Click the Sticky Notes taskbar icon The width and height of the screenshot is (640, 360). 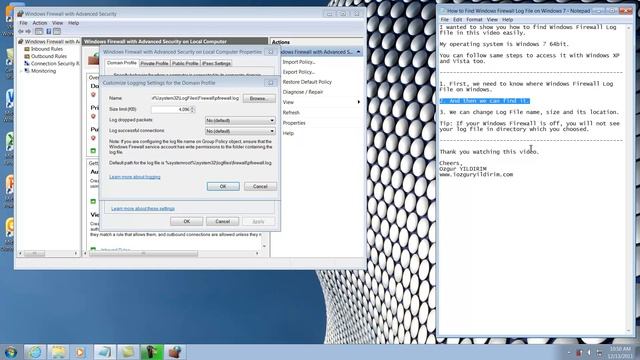point(128,352)
